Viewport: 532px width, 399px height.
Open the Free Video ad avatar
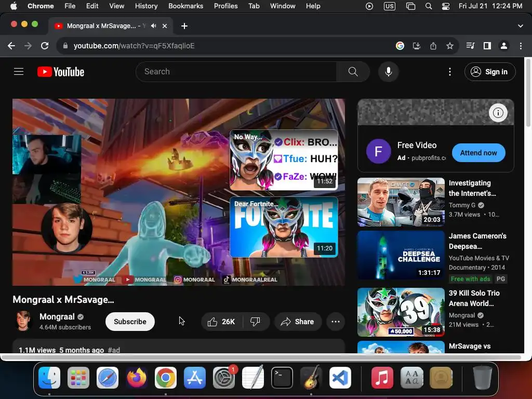[x=378, y=151]
